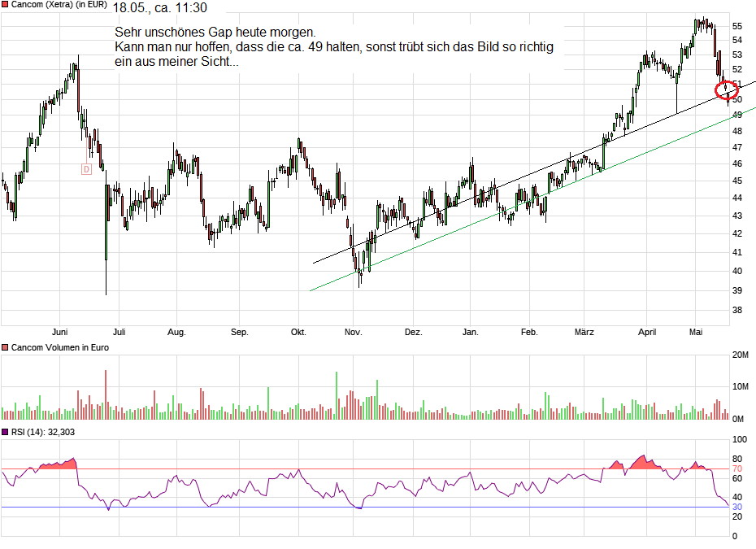The image size is (756, 549).
Task: Click the red 70 RSI level label
Action: click(x=737, y=469)
